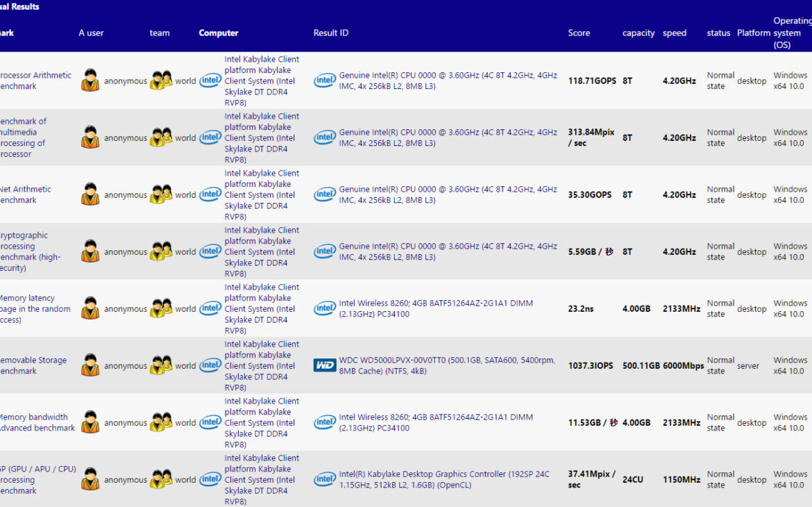812x507 pixels.
Task: Sort results by the speed column header
Action: (674, 33)
